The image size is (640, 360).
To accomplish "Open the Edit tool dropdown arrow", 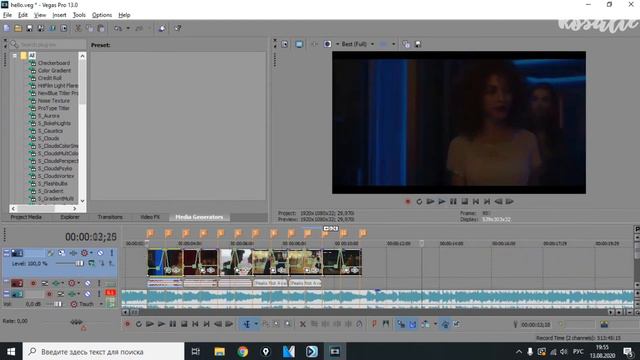I will (x=256, y=324).
